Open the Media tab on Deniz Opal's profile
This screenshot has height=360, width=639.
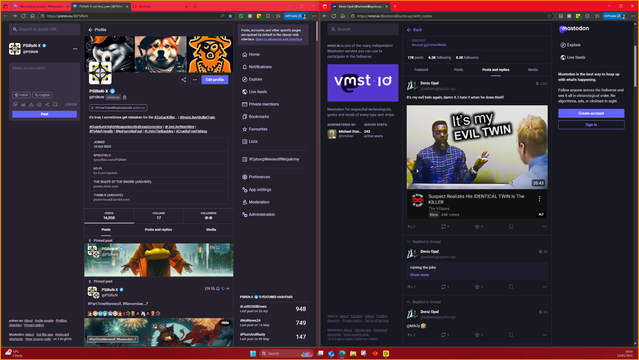click(533, 70)
